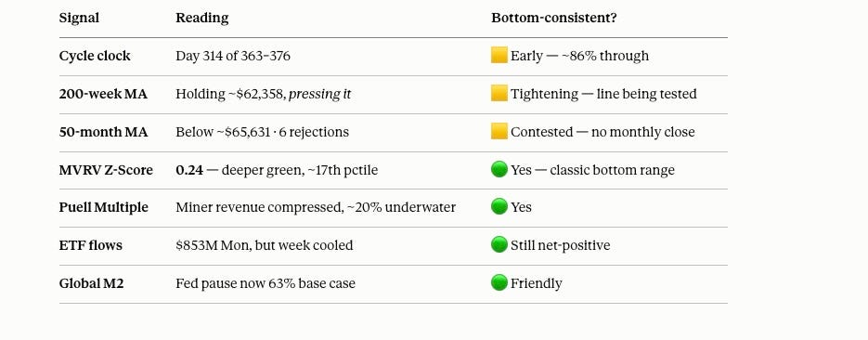Click the ETF flows row label

[91, 245]
